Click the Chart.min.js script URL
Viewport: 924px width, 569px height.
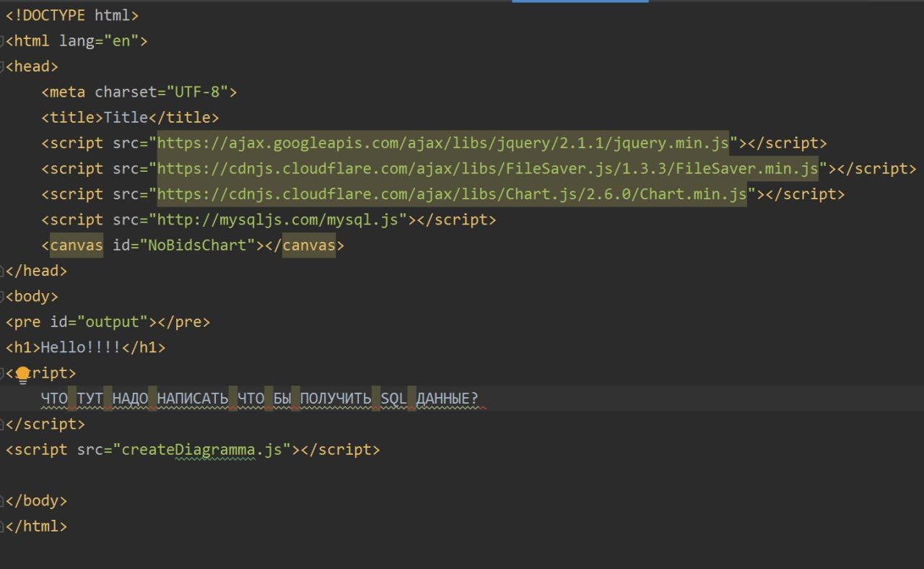(452, 194)
